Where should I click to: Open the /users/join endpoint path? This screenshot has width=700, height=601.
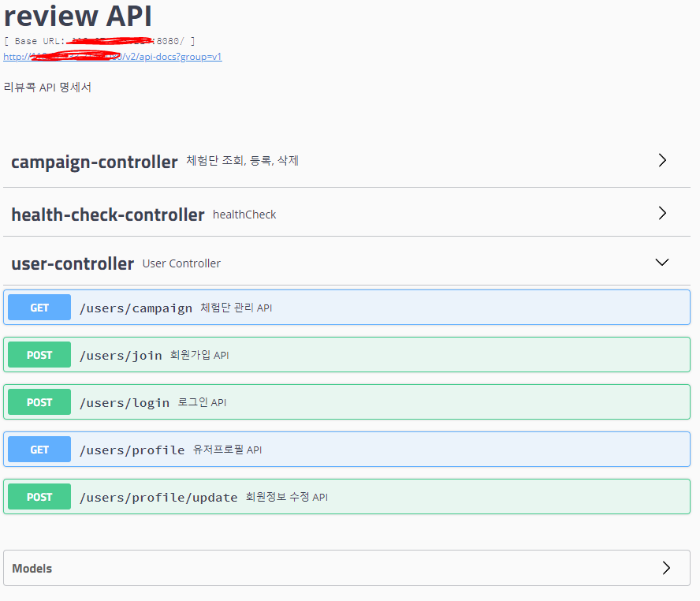[121, 356]
